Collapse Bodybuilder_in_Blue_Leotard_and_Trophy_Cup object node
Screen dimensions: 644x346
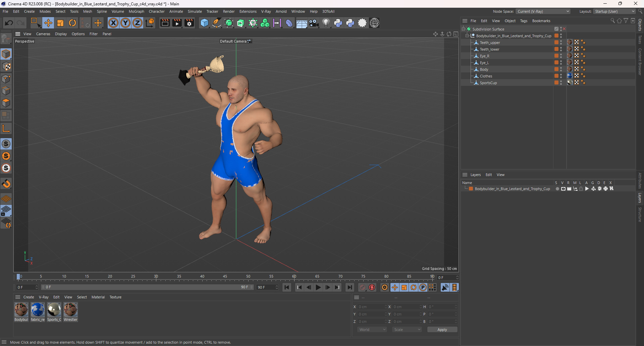point(467,36)
